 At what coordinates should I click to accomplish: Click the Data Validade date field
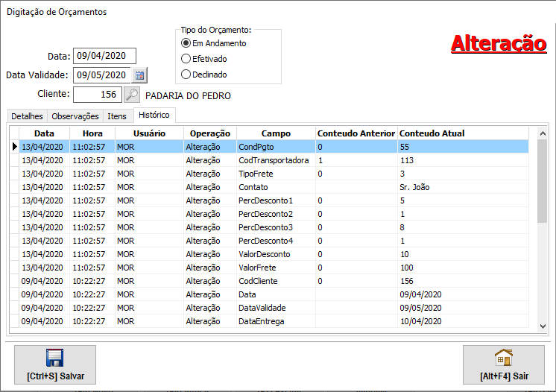pyautogui.click(x=102, y=75)
